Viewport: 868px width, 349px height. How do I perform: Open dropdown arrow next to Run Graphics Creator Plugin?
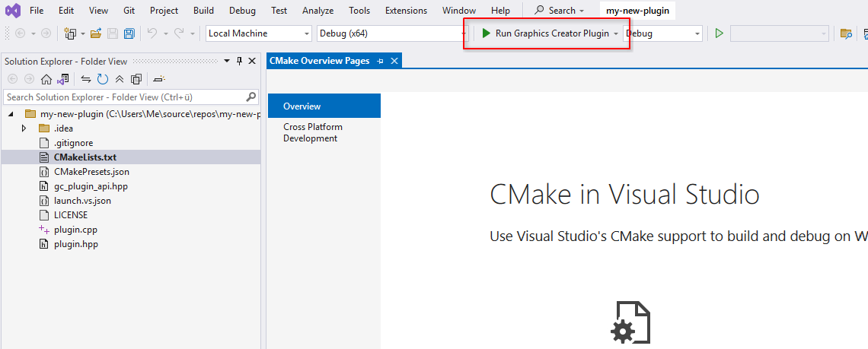[615, 33]
